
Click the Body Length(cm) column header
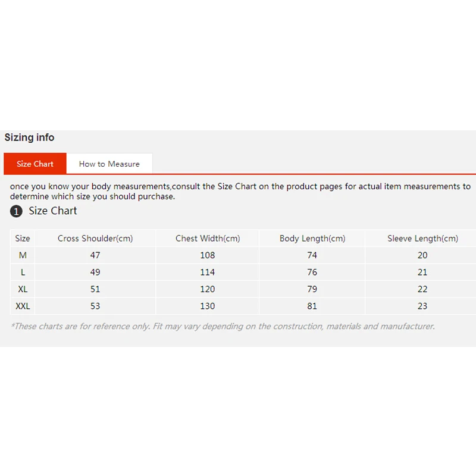click(x=312, y=239)
